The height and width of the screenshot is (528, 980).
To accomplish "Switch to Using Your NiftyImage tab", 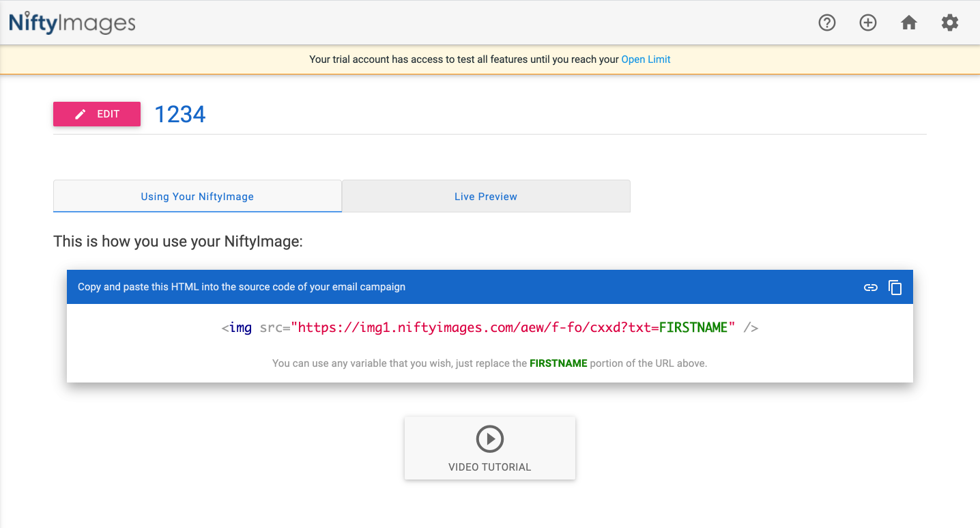I will [197, 196].
